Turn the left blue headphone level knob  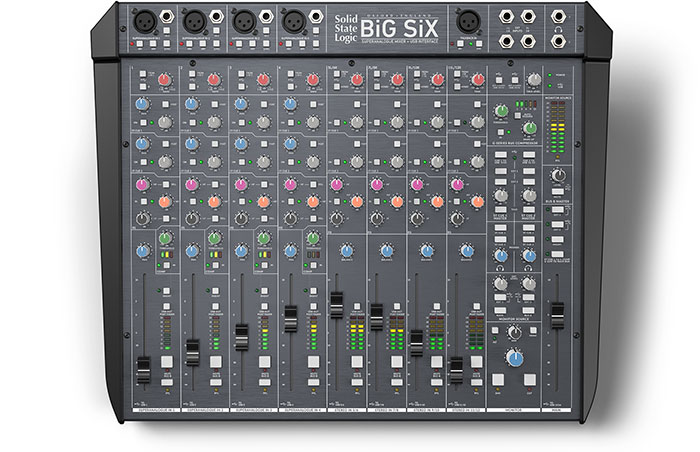[x=501, y=255]
